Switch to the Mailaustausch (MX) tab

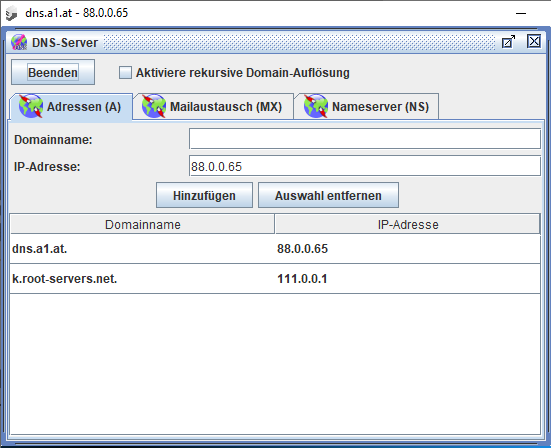pos(213,106)
